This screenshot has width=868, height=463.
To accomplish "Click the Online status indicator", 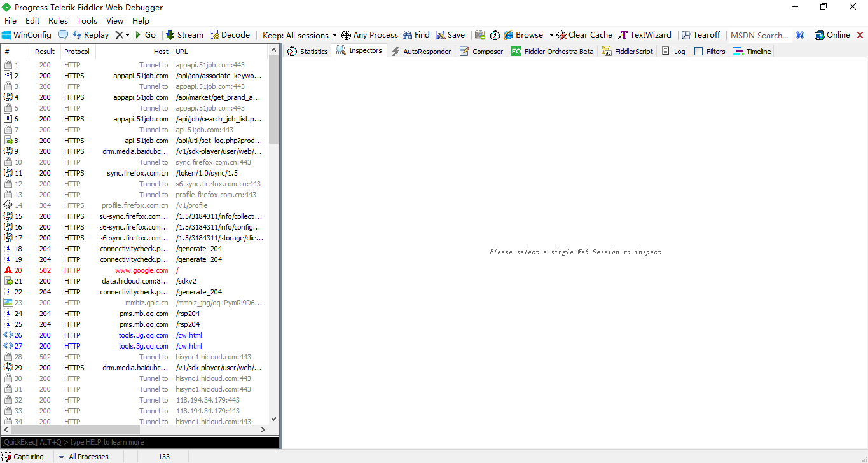I will (832, 35).
